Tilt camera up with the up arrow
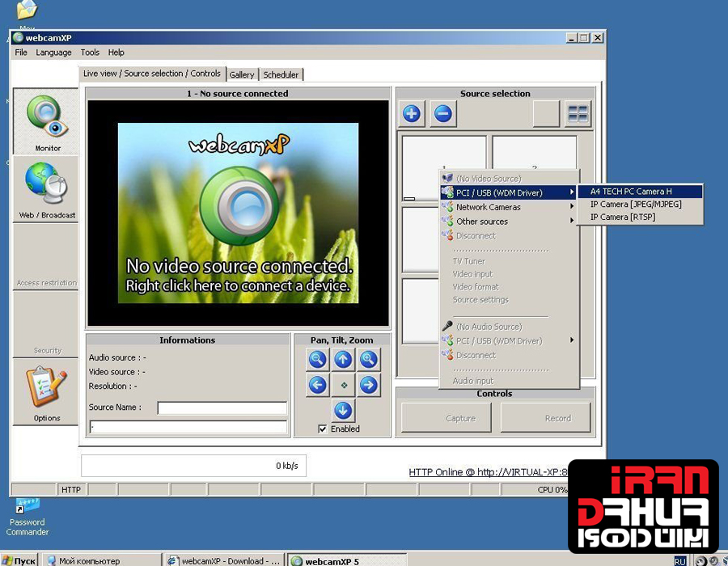 (343, 360)
